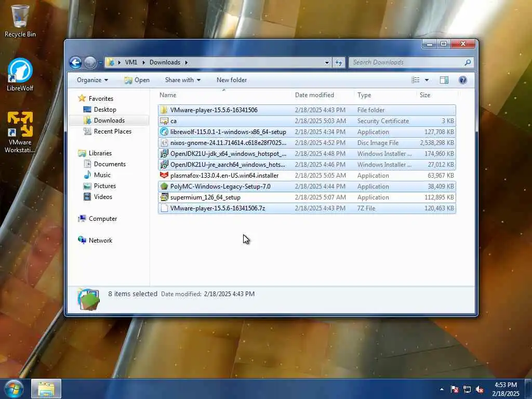Open the VMware Workstation desktop shortcut
532x399 pixels.
20,132
